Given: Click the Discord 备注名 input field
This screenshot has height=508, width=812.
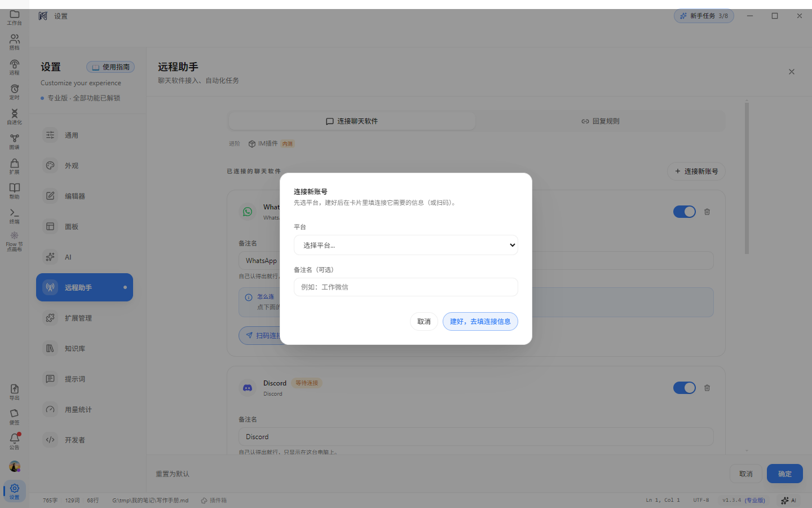Looking at the screenshot, I should pos(476,437).
